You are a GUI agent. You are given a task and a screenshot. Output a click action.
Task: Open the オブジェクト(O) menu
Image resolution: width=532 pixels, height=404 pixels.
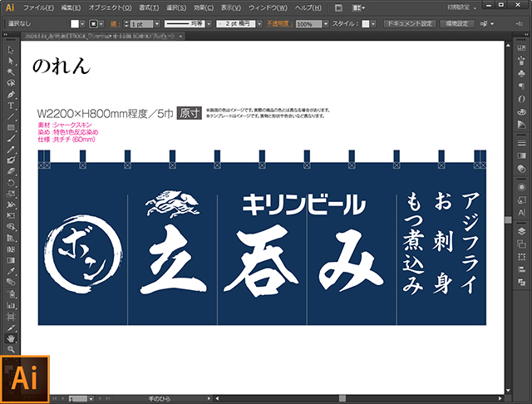click(x=110, y=7)
